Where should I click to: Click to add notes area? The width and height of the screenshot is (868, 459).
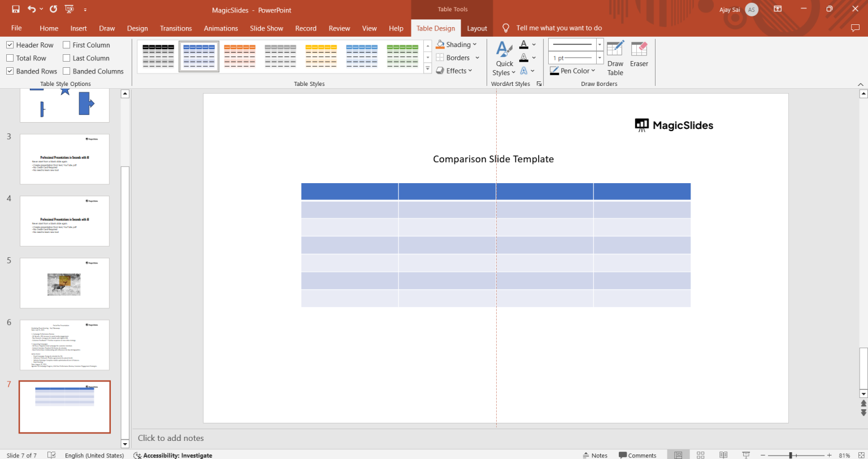tap(171, 438)
